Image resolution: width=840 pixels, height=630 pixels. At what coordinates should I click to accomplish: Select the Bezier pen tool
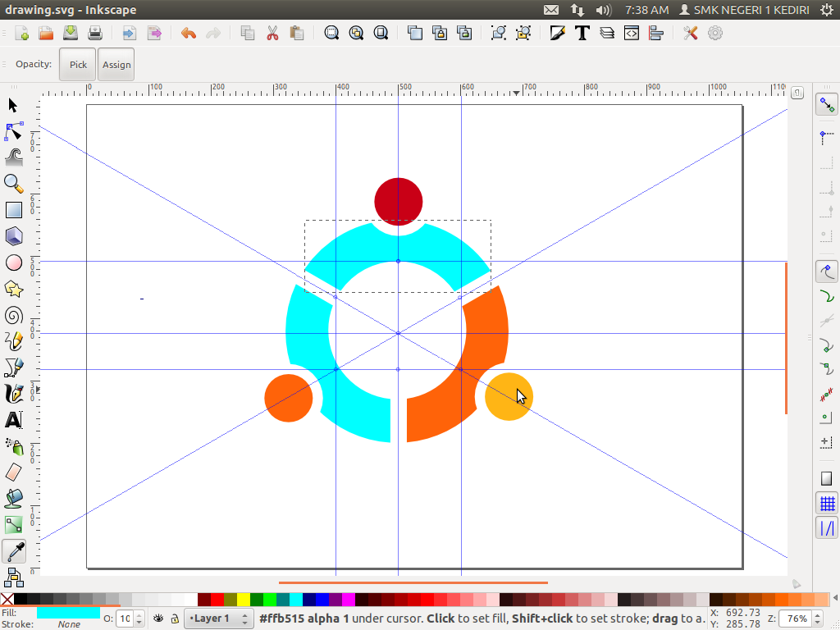14,367
